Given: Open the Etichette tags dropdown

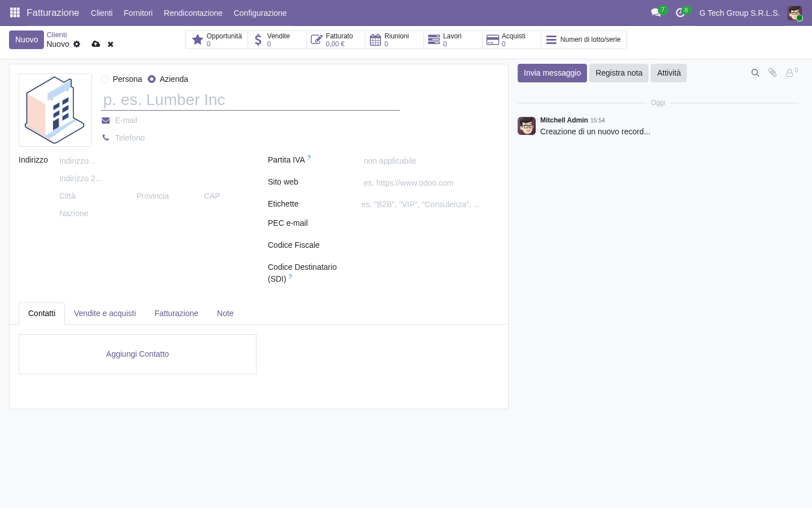Looking at the screenshot, I should [x=430, y=204].
